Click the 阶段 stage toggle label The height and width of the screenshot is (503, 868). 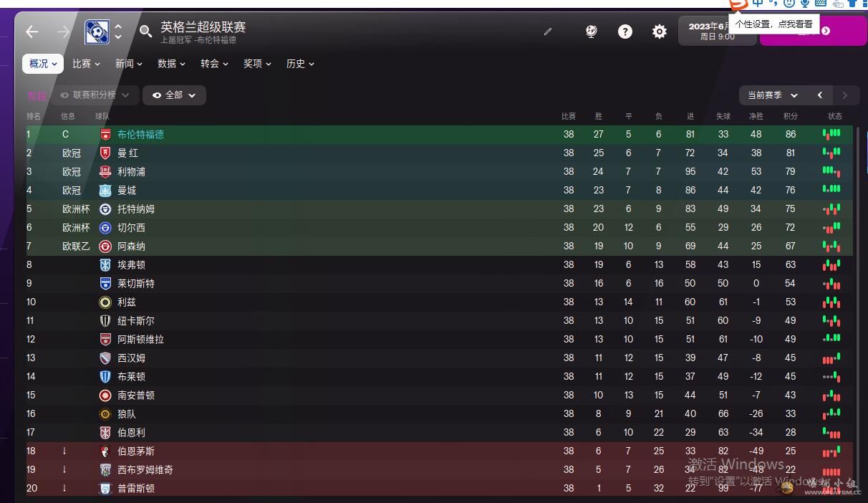coord(37,95)
